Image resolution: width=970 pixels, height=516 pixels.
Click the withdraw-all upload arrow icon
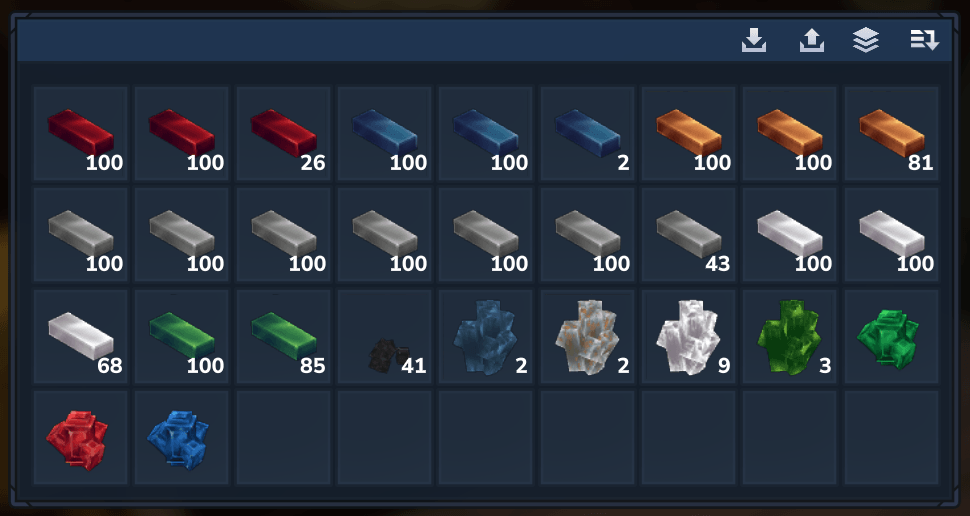point(812,41)
